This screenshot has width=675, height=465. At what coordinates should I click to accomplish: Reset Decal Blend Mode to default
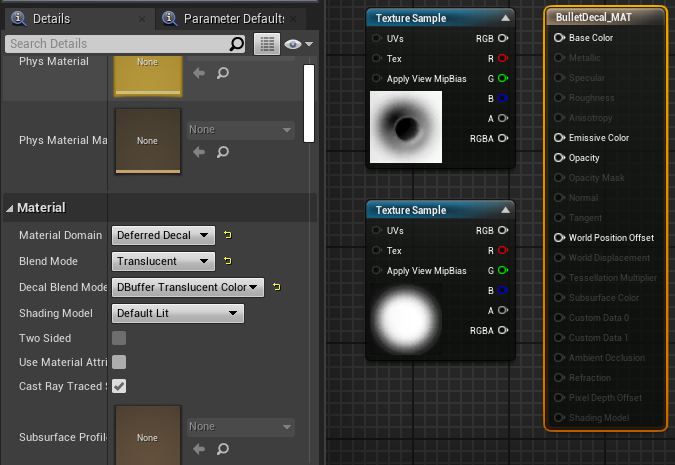pyautogui.click(x=276, y=288)
